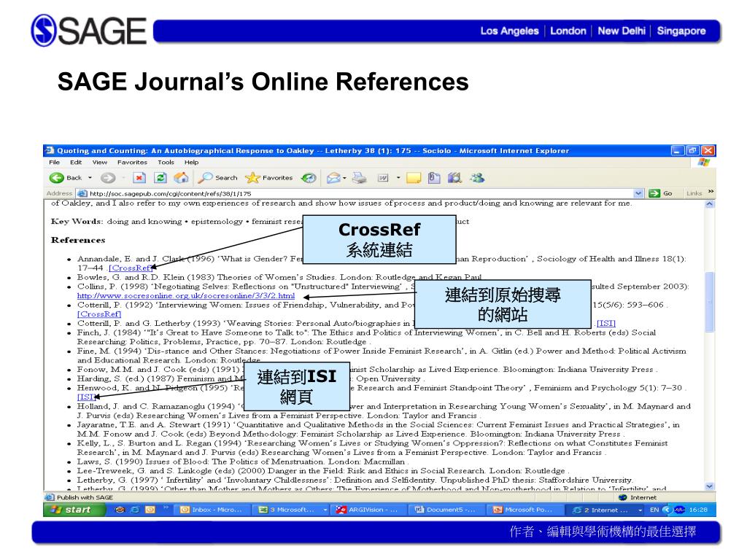Click the vertical scrollbar thumb

coord(709,302)
